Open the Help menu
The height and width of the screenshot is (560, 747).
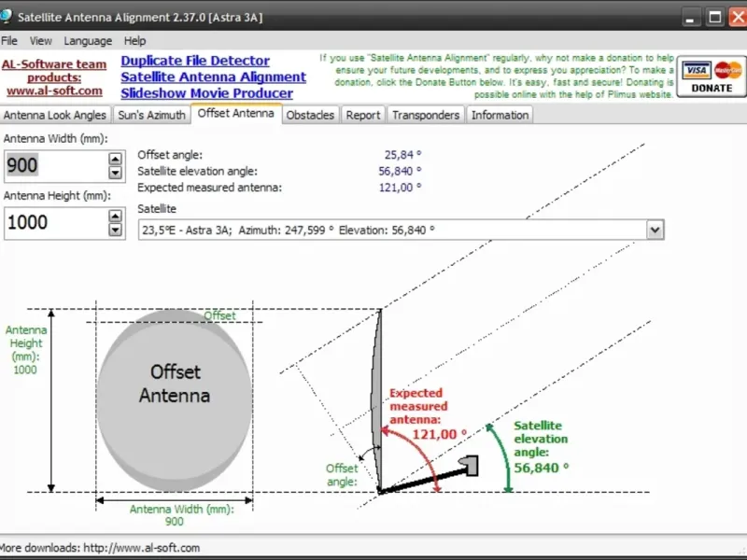pos(134,41)
